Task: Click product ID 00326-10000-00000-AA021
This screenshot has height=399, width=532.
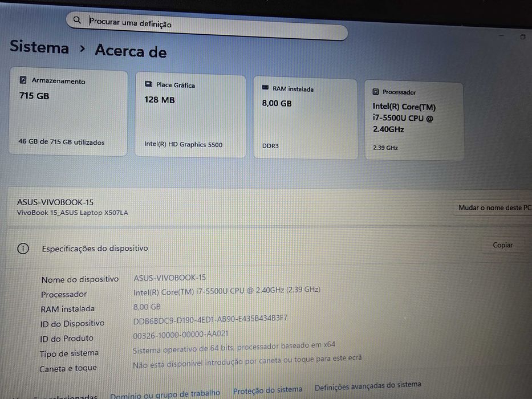Action: point(181,335)
